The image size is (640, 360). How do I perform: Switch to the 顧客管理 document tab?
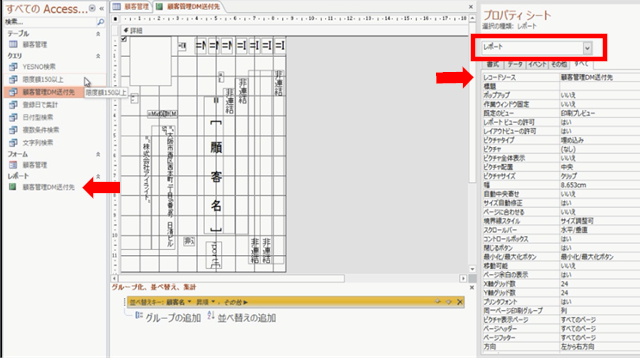(x=131, y=7)
